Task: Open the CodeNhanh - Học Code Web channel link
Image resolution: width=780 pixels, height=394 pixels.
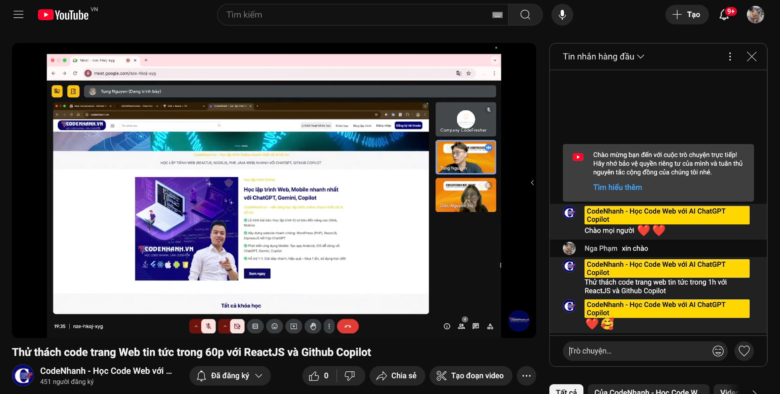Action: tap(106, 371)
